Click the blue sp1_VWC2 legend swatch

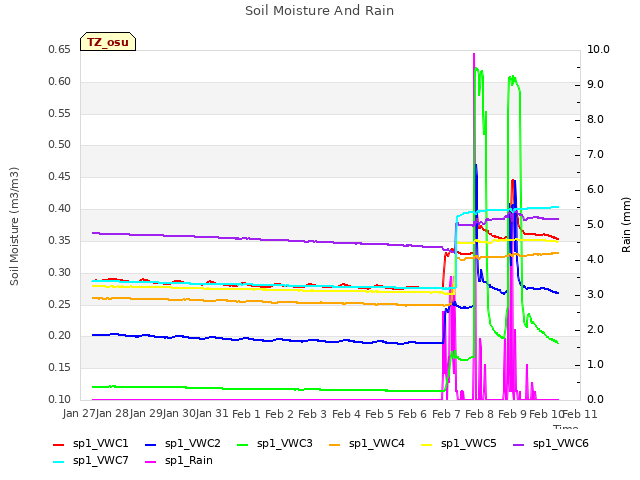pos(151,444)
